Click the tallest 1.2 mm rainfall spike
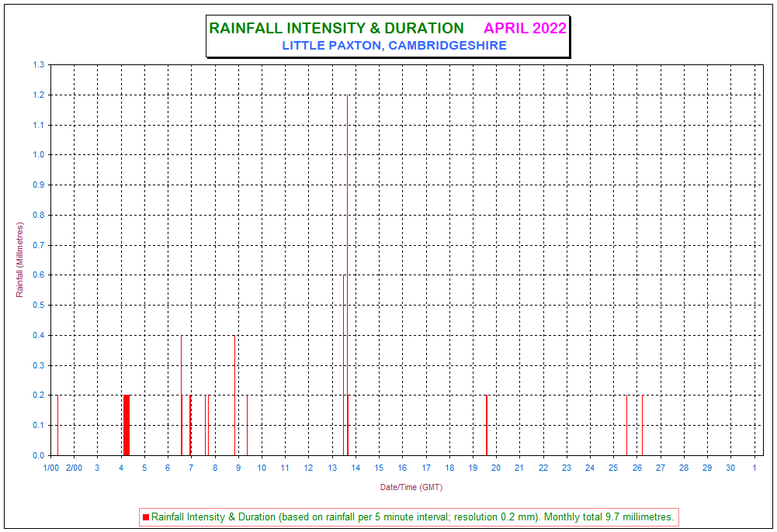 tap(348, 275)
